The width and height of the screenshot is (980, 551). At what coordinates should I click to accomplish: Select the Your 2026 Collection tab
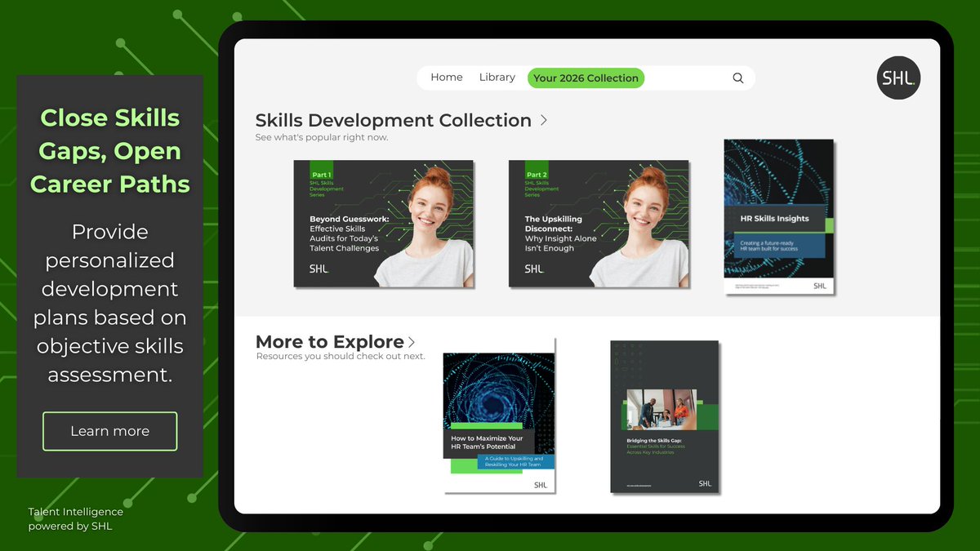586,78
